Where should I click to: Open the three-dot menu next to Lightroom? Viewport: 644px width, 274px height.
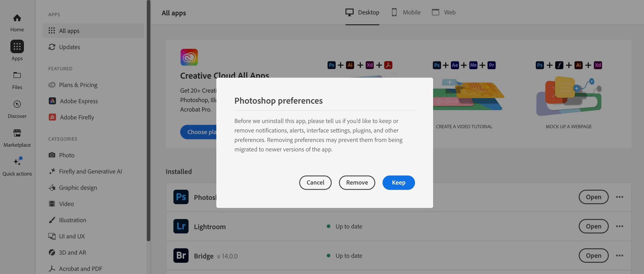(x=620, y=226)
